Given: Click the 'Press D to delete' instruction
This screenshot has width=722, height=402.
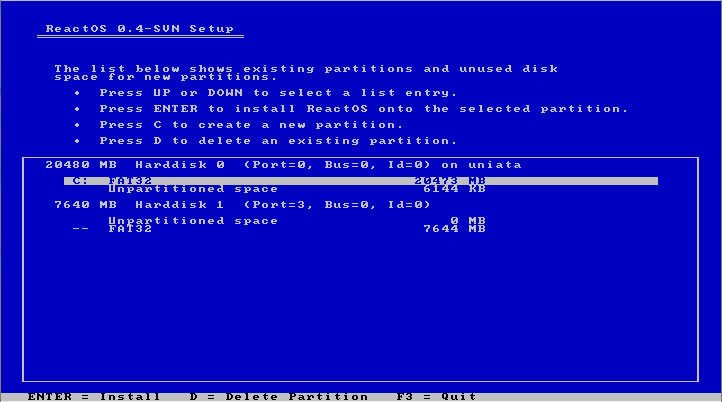Looking at the screenshot, I should (278, 141).
